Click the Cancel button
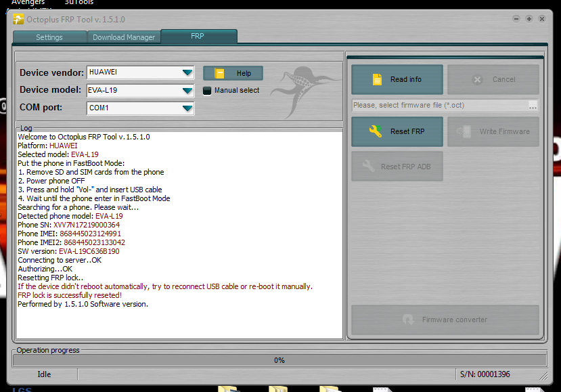 pos(493,79)
